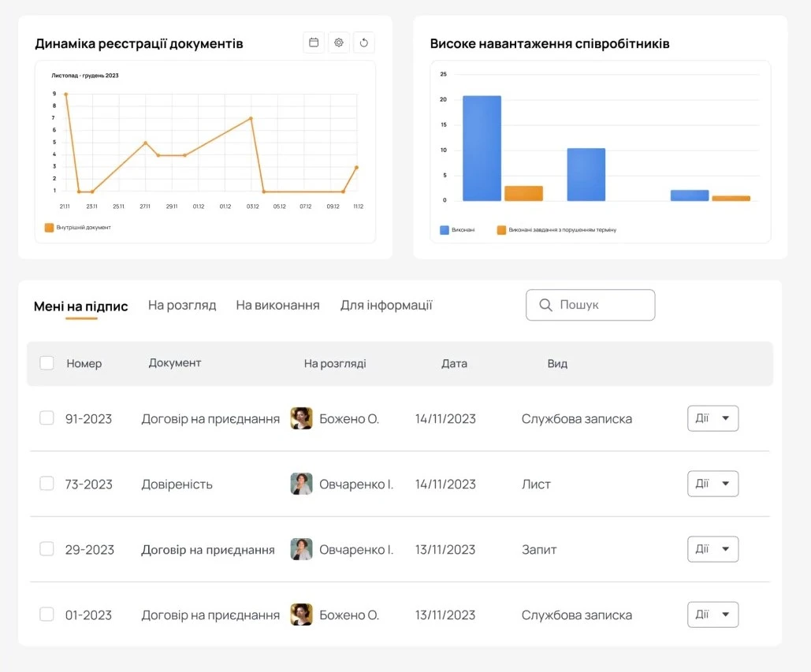The width and height of the screenshot is (811, 672).
Task: Click Договір на приєднання in row 01-2023
Action: coord(210,615)
